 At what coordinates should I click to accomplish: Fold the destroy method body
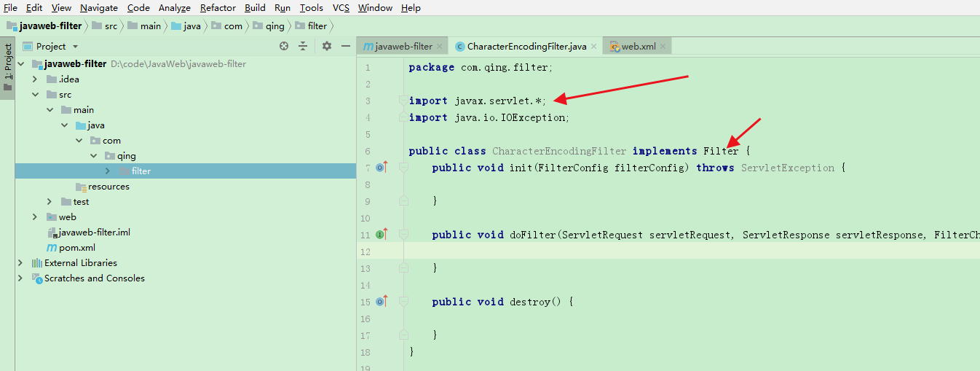403,302
